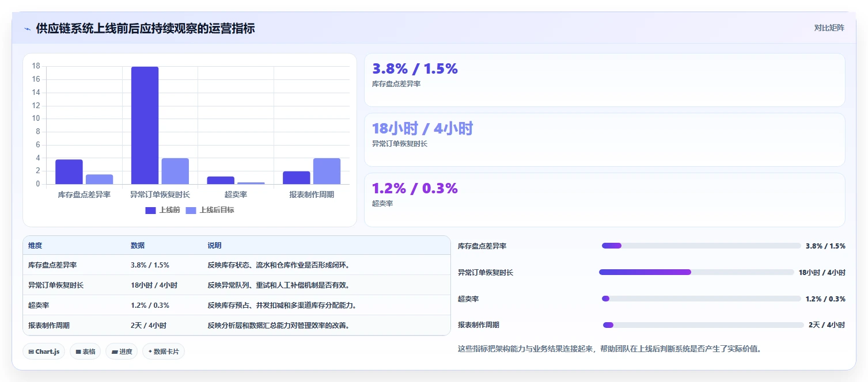Click description 反映异常队列、重试和人工补偿机制是否有效
This screenshot has height=382, width=868.
point(279,285)
